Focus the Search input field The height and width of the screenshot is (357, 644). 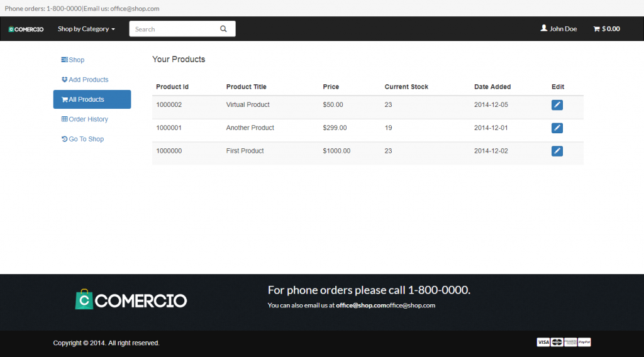tap(173, 29)
